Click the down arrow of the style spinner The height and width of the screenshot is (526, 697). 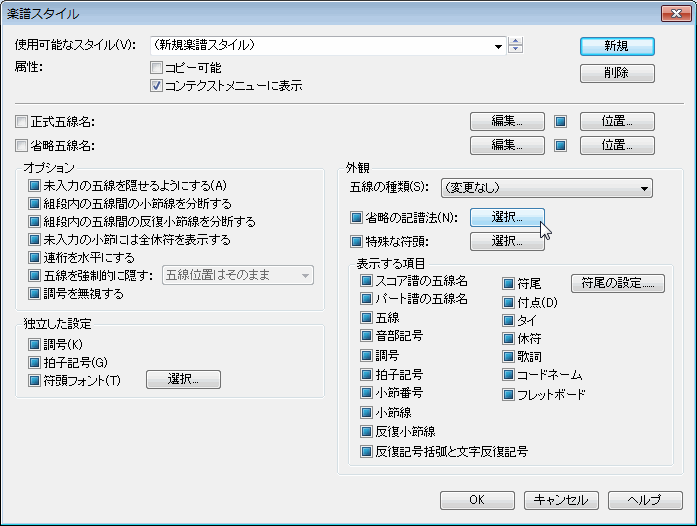[x=515, y=49]
